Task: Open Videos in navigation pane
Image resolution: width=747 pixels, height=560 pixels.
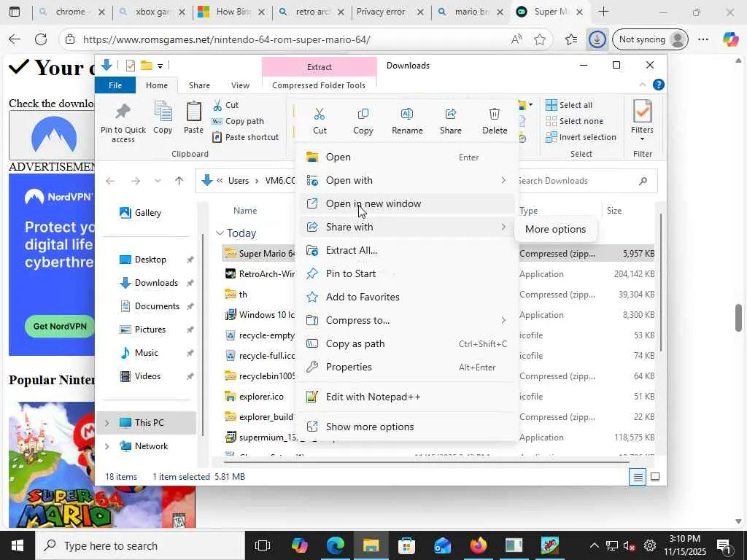Action: click(x=140, y=376)
